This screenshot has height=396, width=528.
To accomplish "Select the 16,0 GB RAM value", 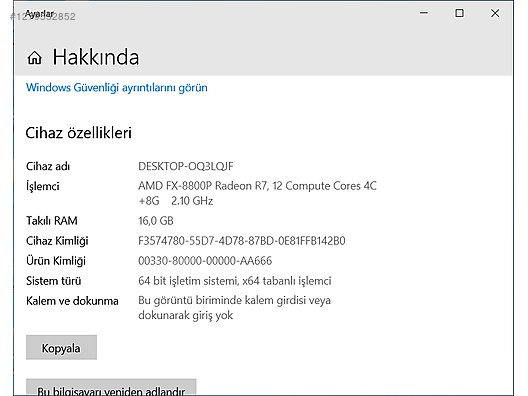I will click(x=156, y=221).
